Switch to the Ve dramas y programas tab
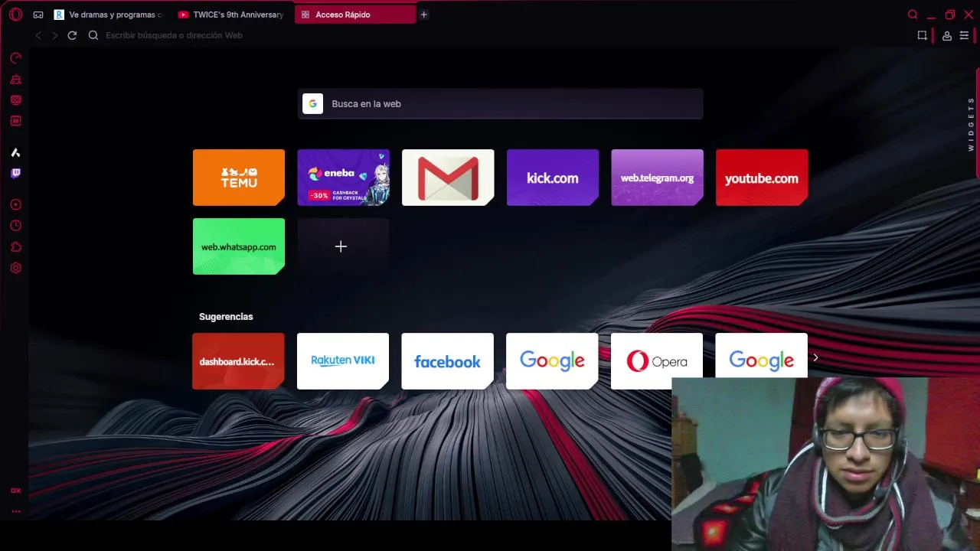Viewport: 980px width, 551px height. [x=109, y=15]
